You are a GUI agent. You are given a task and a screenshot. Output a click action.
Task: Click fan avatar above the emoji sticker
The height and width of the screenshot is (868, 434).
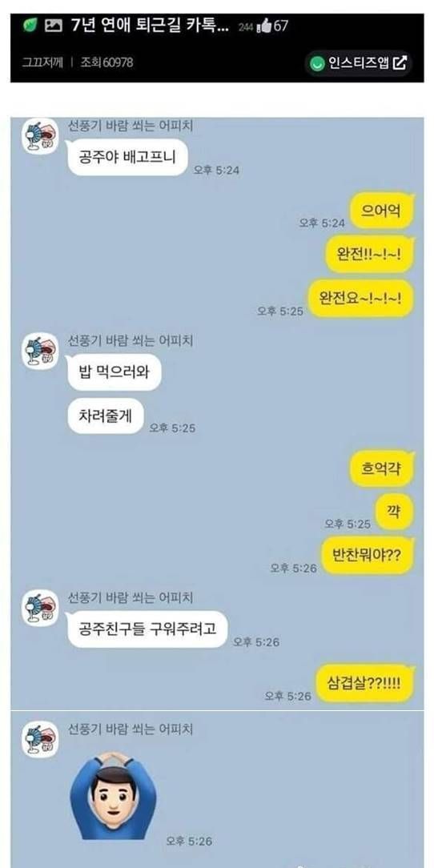pyautogui.click(x=40, y=739)
